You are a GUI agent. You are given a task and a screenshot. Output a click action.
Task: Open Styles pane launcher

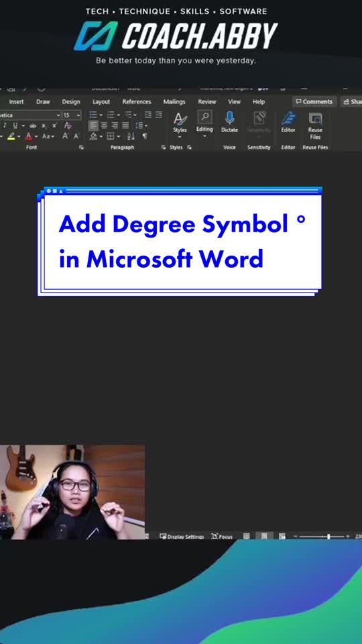pyautogui.click(x=189, y=147)
